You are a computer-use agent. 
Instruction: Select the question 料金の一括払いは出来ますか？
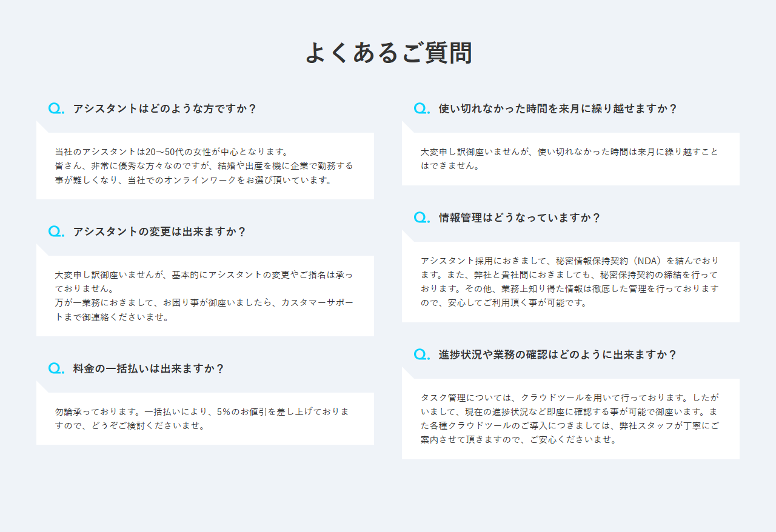click(x=149, y=369)
